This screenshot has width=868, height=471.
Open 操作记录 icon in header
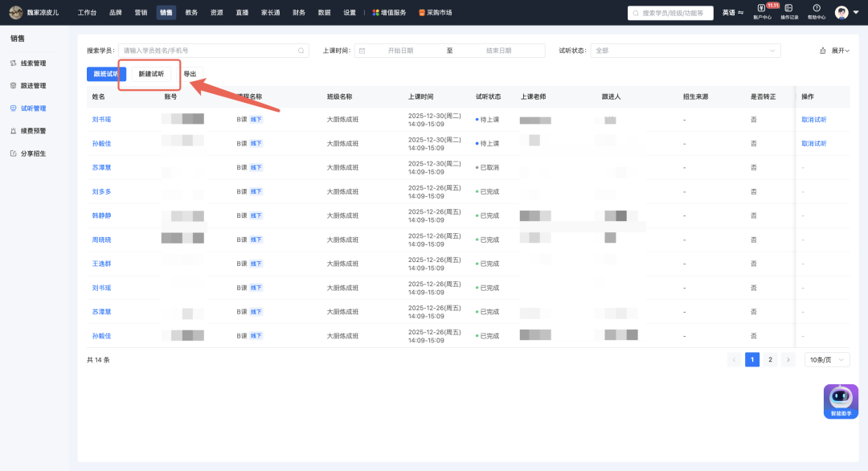pyautogui.click(x=789, y=8)
